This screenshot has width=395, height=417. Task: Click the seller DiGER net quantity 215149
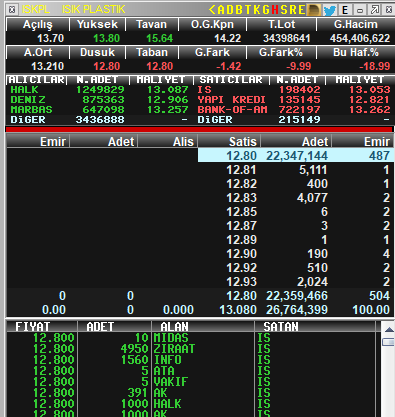pyautogui.click(x=299, y=120)
